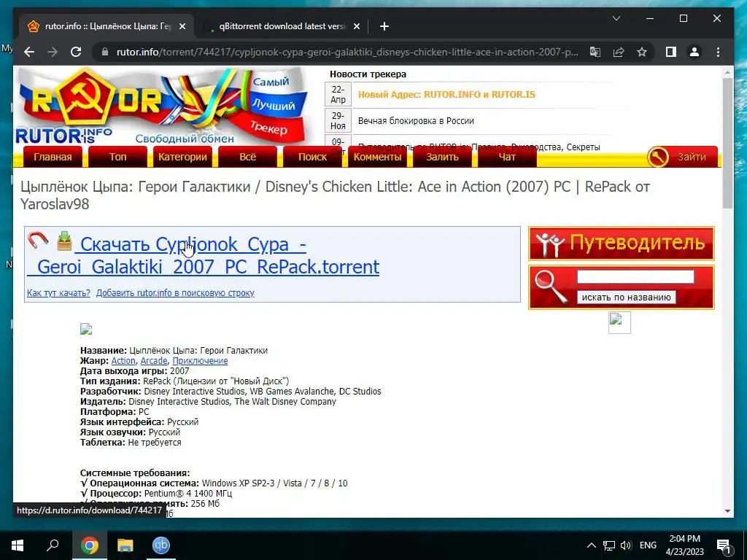The height and width of the screenshot is (560, 747).
Task: Toggle the browser side panel icon
Action: tap(671, 52)
